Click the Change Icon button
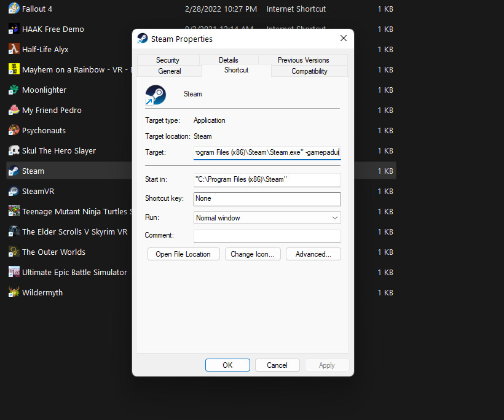The image size is (504, 420). pos(253,254)
